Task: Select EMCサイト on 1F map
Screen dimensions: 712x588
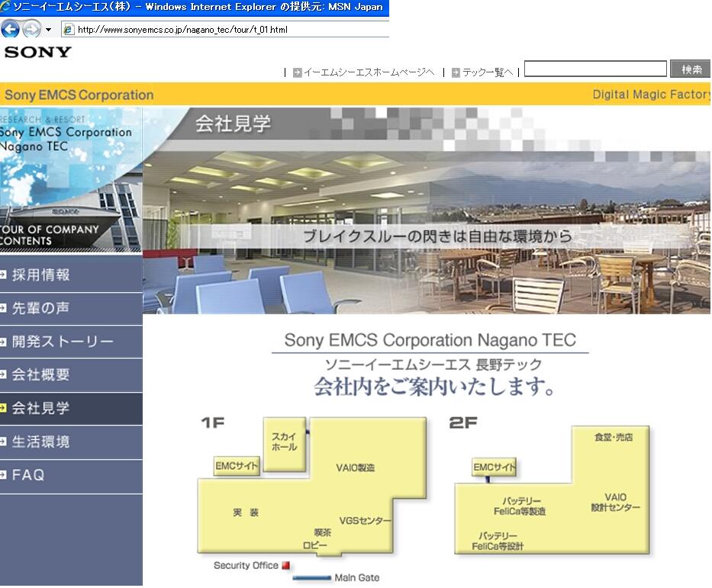Action: [x=237, y=466]
